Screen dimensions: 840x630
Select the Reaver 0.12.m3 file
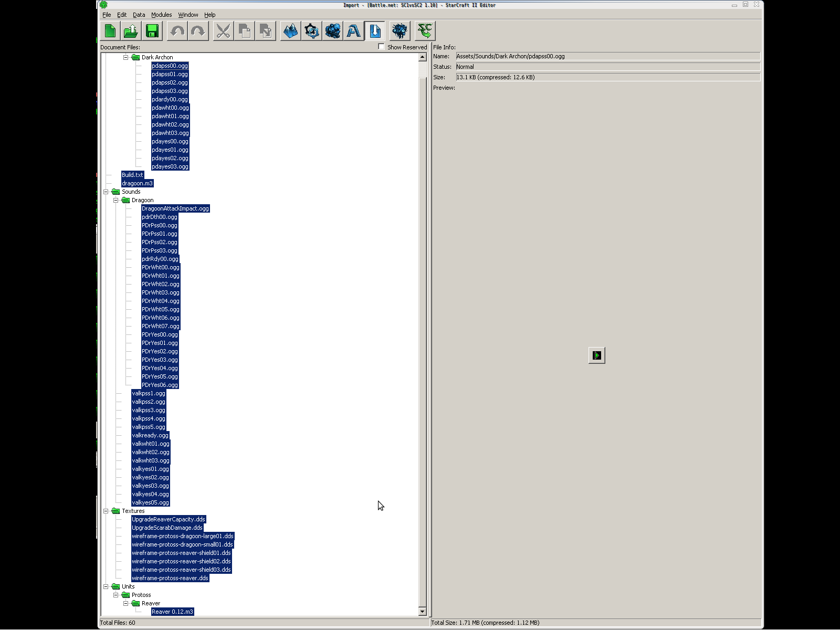pos(172,612)
